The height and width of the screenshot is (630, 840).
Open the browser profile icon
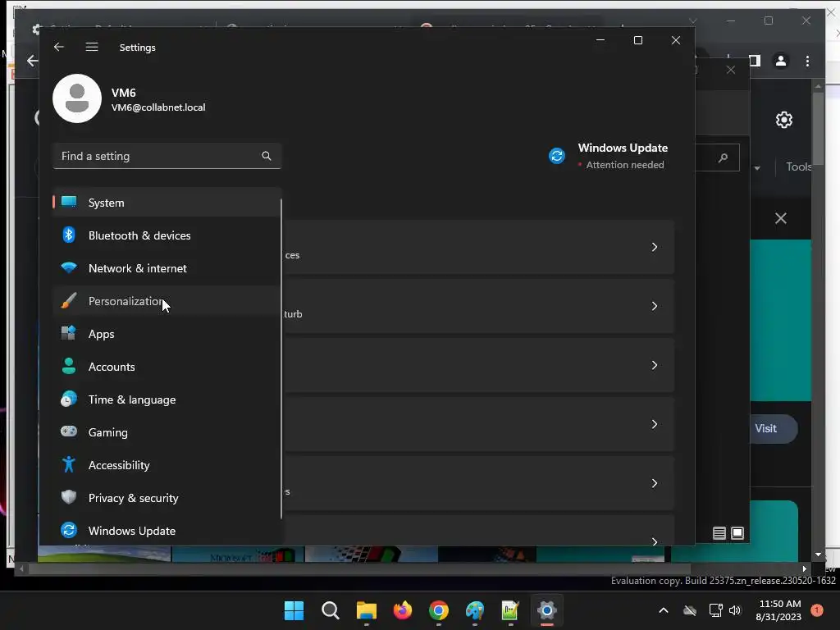(x=781, y=61)
